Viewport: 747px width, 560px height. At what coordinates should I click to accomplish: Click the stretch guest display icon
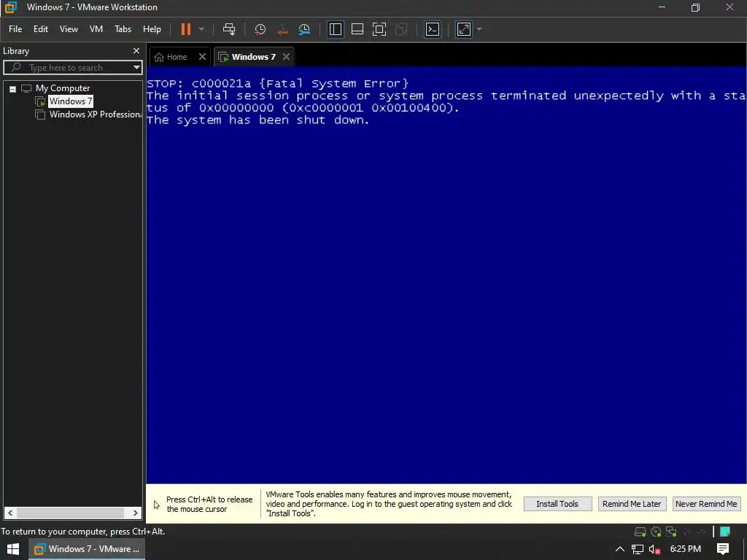click(x=463, y=29)
